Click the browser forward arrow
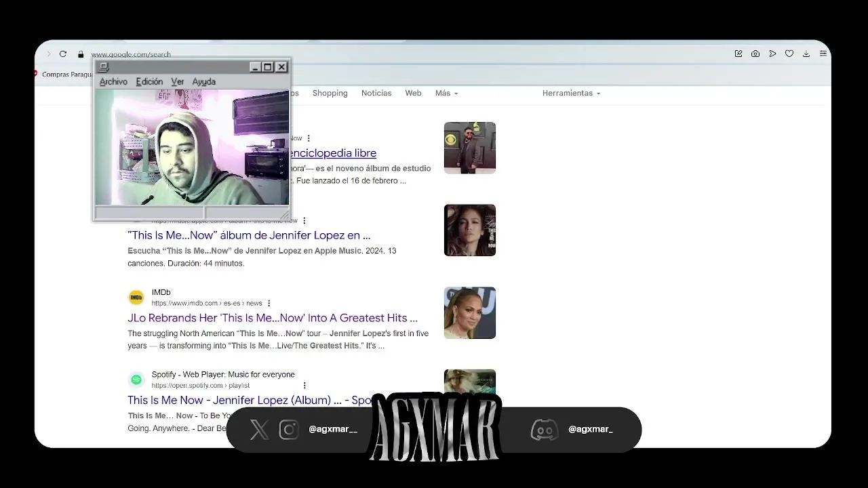868x488 pixels. (48, 54)
